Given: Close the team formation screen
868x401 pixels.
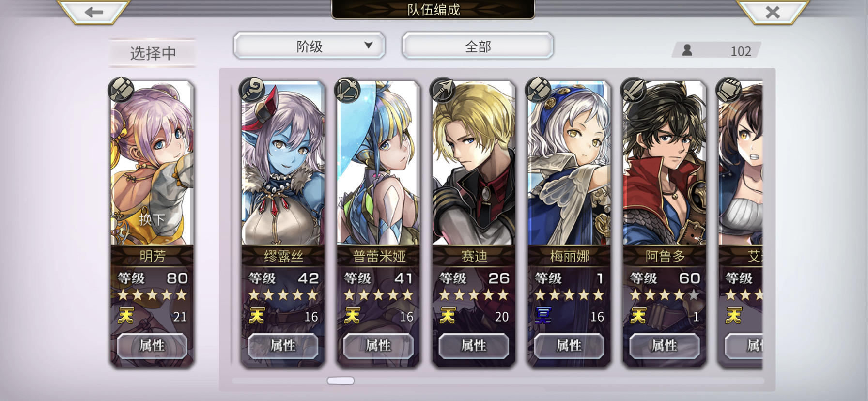Looking at the screenshot, I should pos(773,12).
